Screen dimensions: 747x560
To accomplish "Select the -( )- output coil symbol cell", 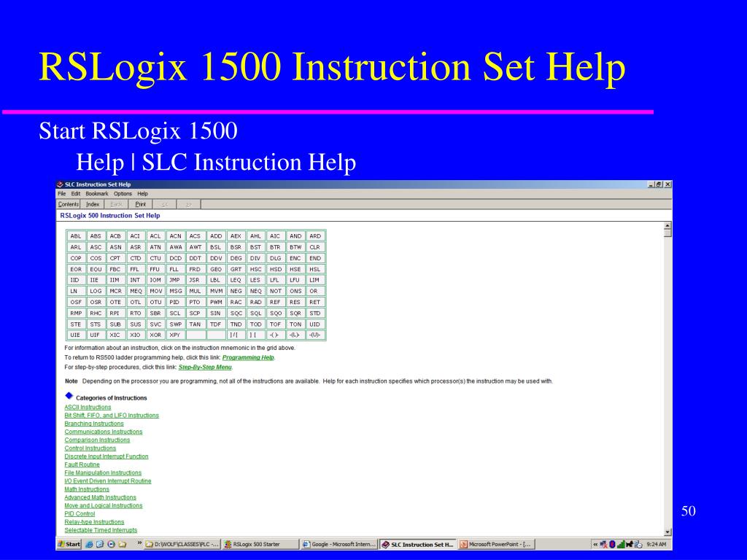I will point(275,335).
